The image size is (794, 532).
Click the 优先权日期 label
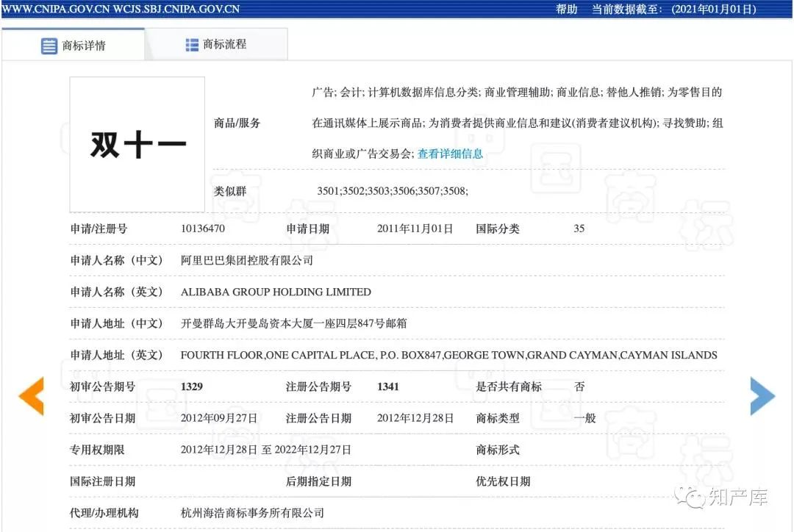pos(504,481)
